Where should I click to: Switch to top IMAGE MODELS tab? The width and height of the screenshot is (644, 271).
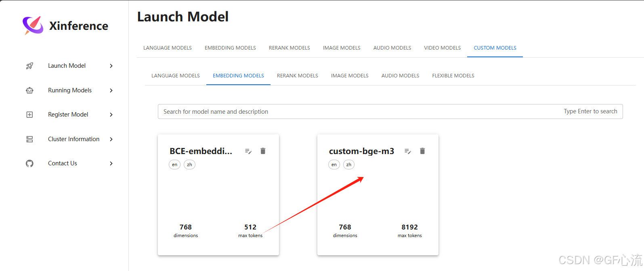click(x=342, y=48)
